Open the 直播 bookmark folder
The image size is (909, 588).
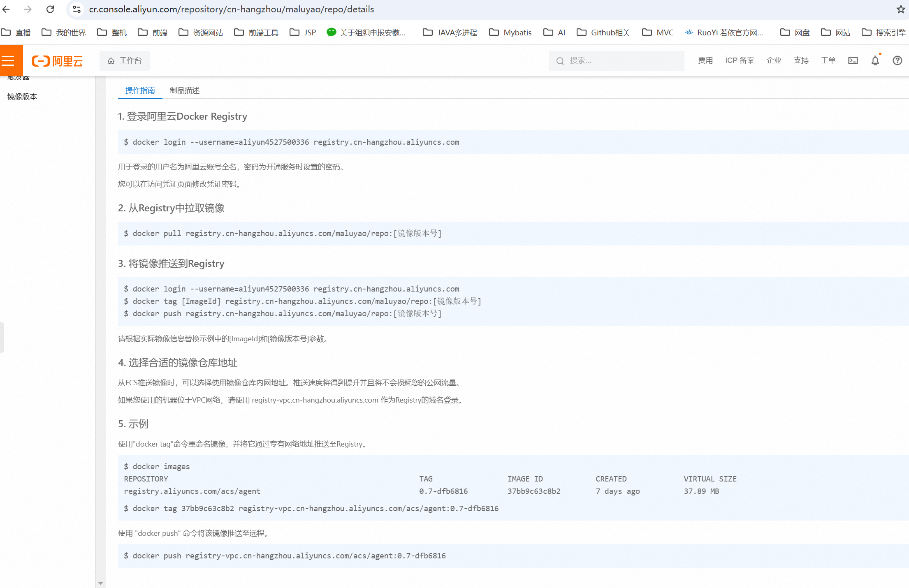16,32
